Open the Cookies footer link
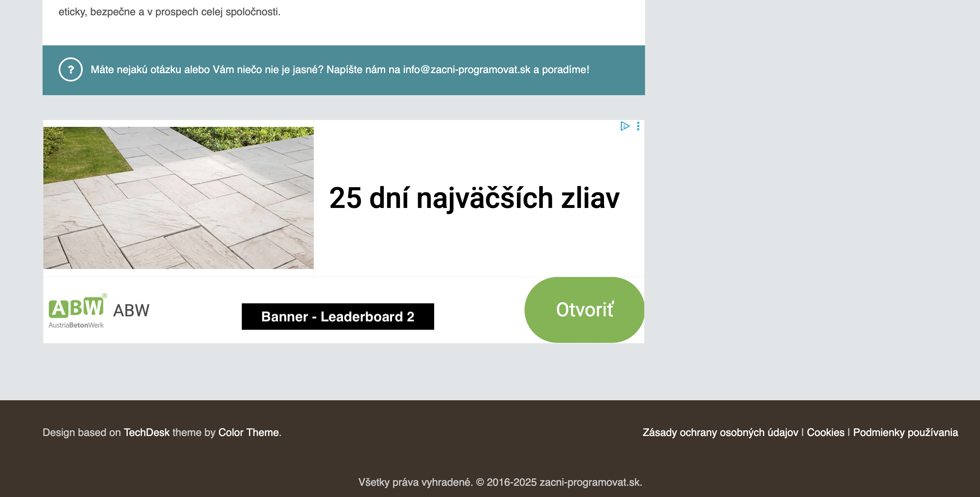 pos(825,432)
